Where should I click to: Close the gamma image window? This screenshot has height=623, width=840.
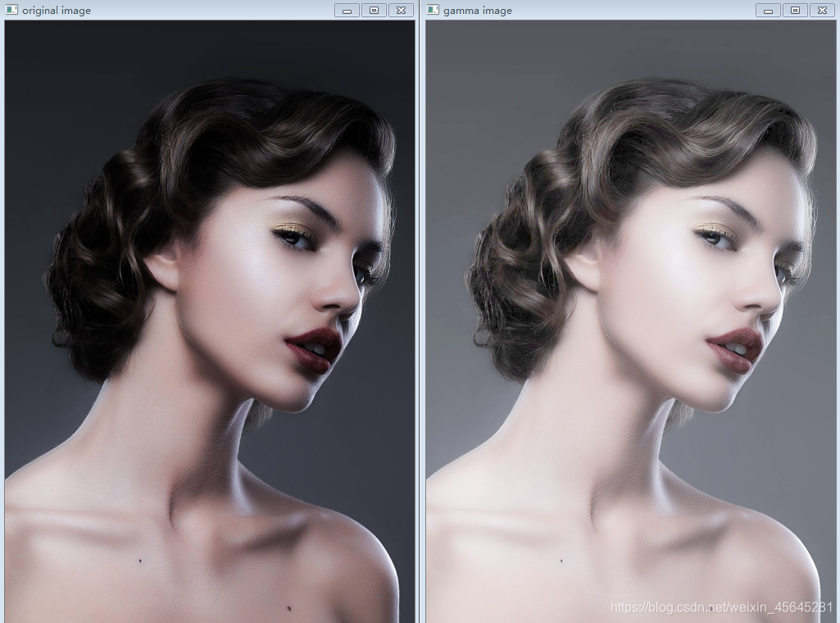coord(822,10)
